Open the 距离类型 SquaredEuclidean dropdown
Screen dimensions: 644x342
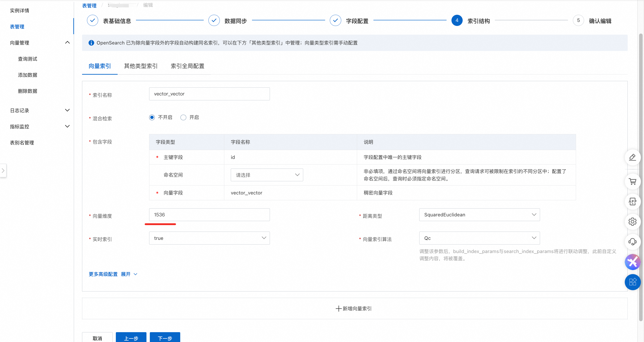click(479, 215)
